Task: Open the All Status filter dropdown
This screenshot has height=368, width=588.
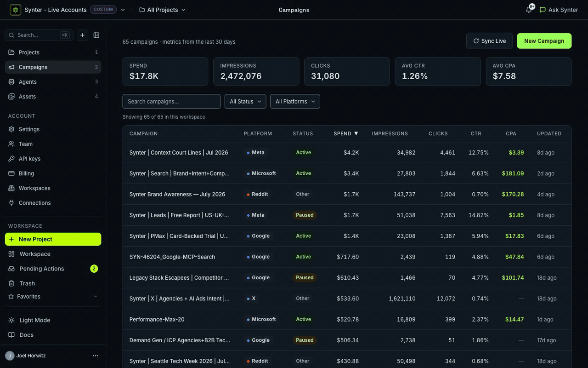Action: 245,101
